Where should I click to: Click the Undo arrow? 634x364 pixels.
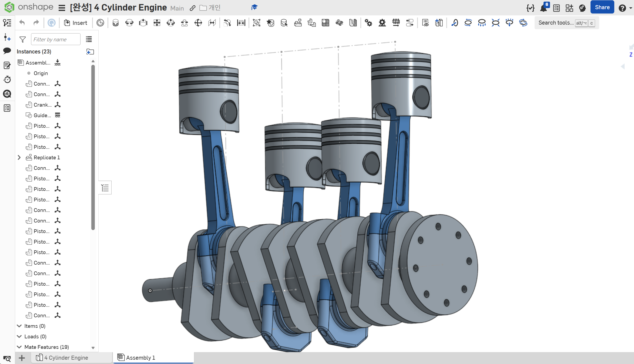click(22, 23)
